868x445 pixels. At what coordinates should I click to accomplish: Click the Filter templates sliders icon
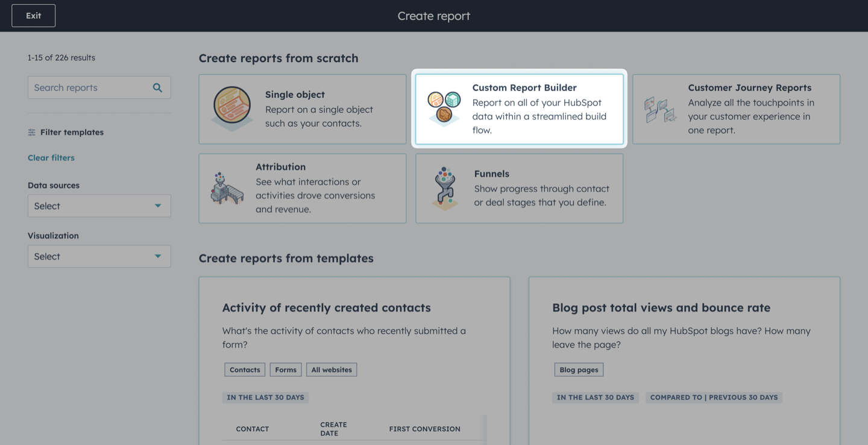coord(32,132)
